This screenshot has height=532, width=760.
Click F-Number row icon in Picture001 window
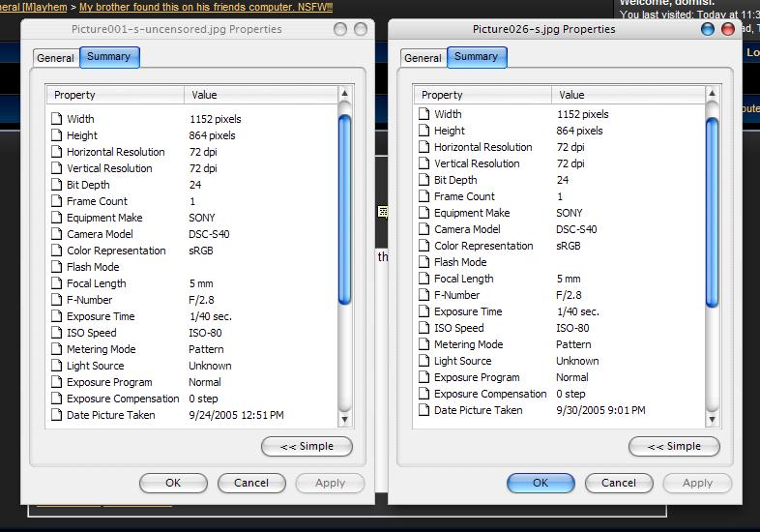point(57,300)
